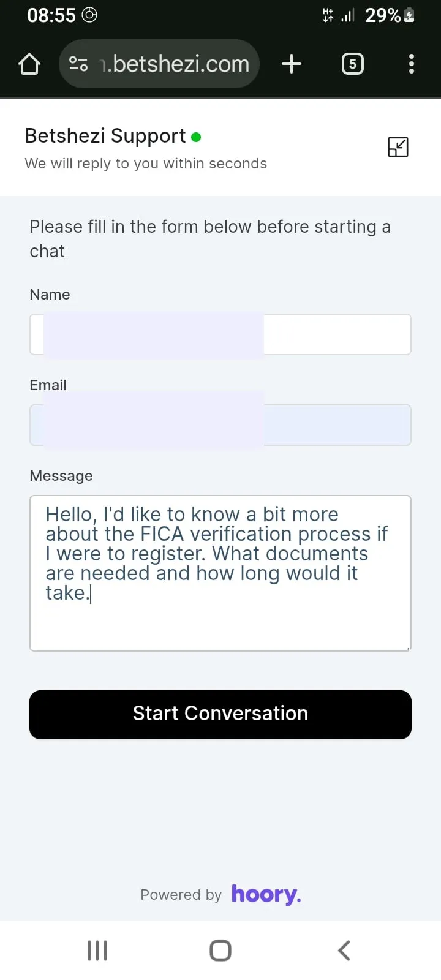Open Chrome's three-dot overflow menu
The width and height of the screenshot is (441, 980).
411,63
